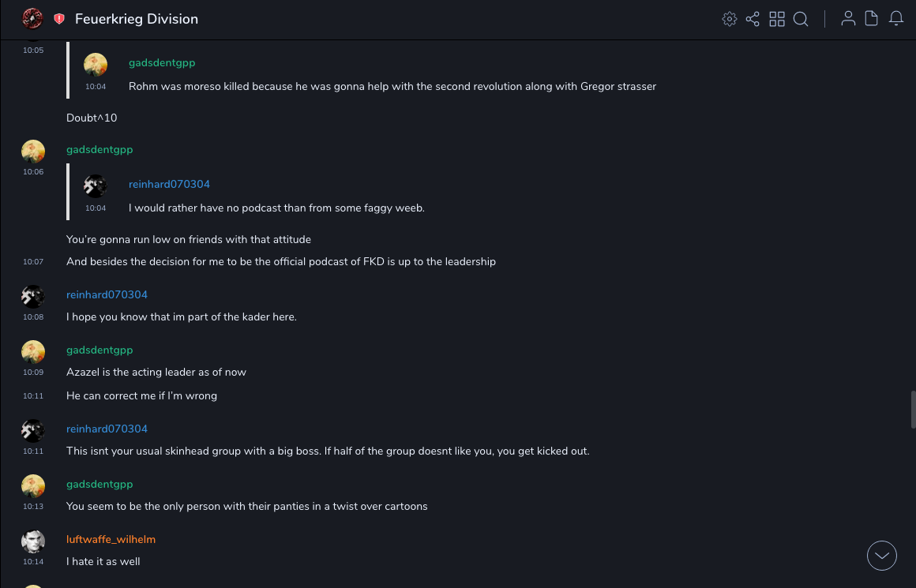The width and height of the screenshot is (916, 588).
Task: Click the search magnifier icon
Action: 801,19
